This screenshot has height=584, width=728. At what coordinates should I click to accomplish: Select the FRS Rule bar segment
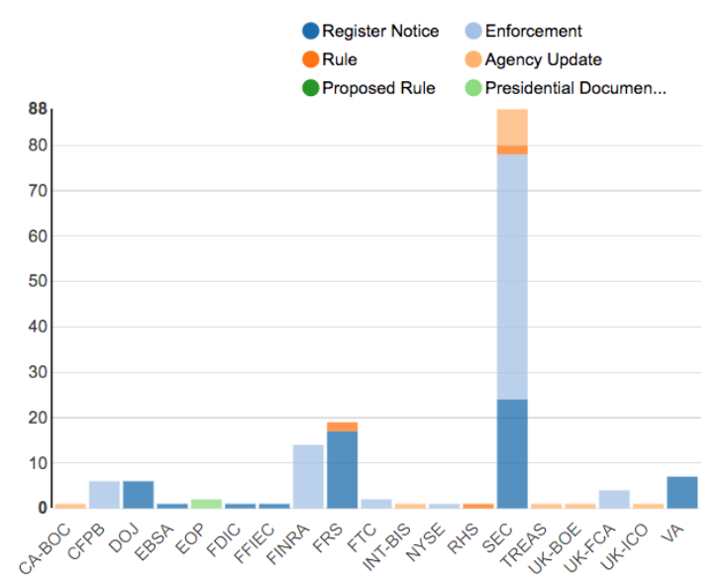click(x=342, y=427)
